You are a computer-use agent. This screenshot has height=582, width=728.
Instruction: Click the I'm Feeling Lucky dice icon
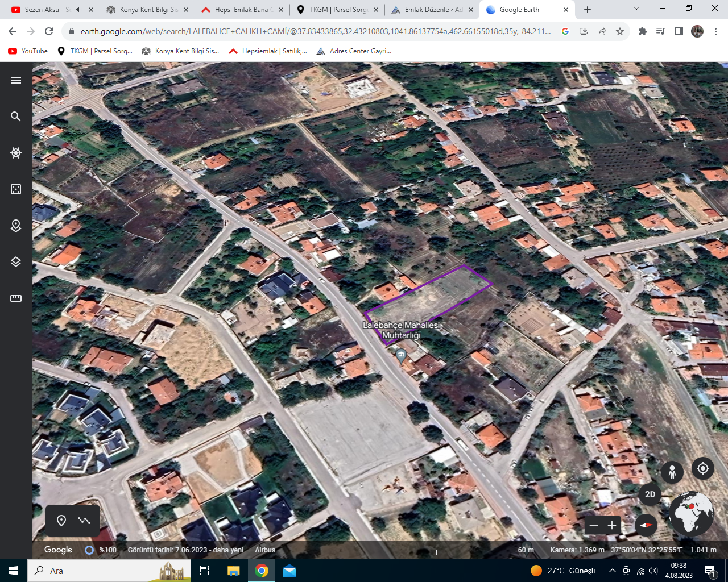[16, 189]
